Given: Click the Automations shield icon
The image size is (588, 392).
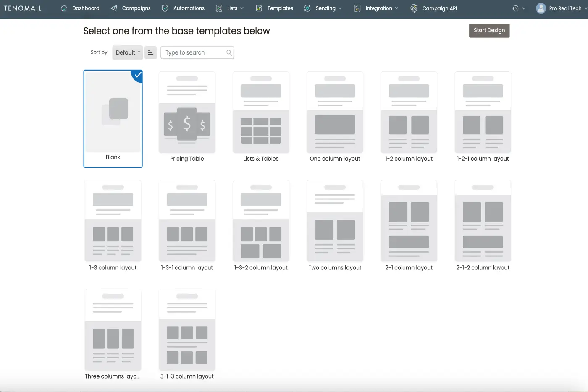Looking at the screenshot, I should coord(165,8).
